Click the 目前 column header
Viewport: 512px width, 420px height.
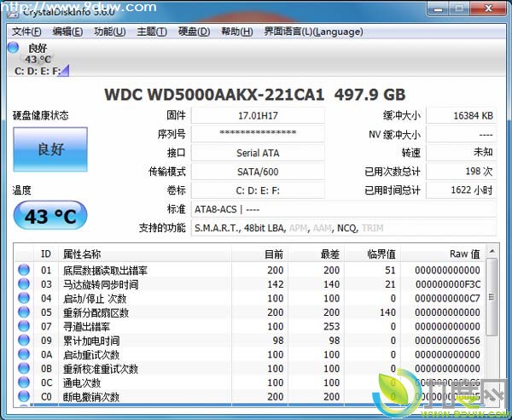(x=260, y=254)
